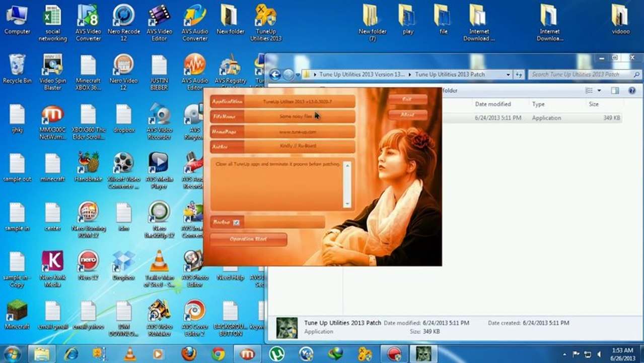Click the Forward arrow in Explorer
The height and width of the screenshot is (363, 644).
pos(288,75)
